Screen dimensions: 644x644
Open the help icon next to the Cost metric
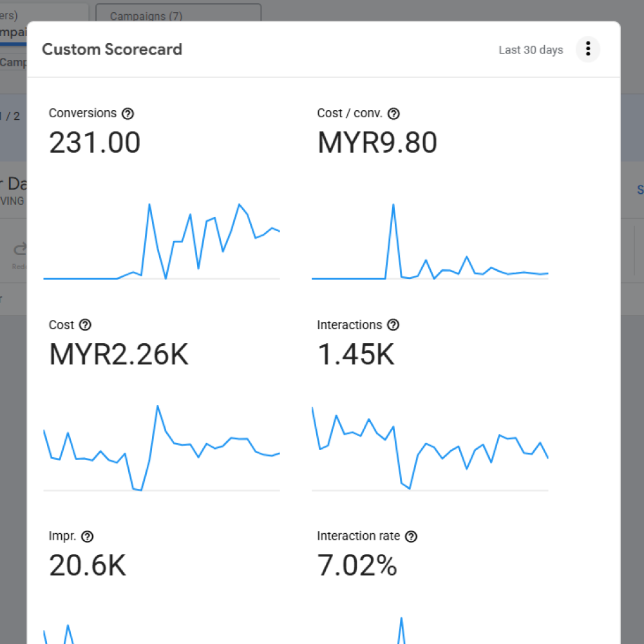click(84, 325)
